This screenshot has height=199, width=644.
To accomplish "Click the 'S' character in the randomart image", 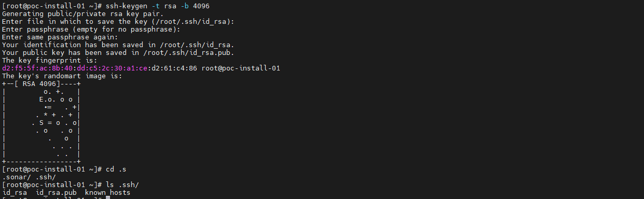I will 42,122.
